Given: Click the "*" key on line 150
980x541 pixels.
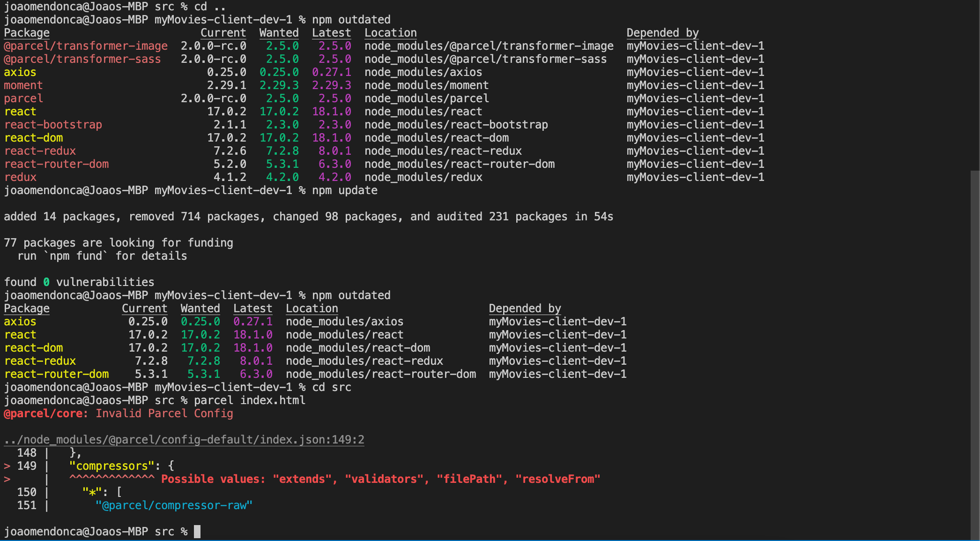Looking at the screenshot, I should click(92, 492).
